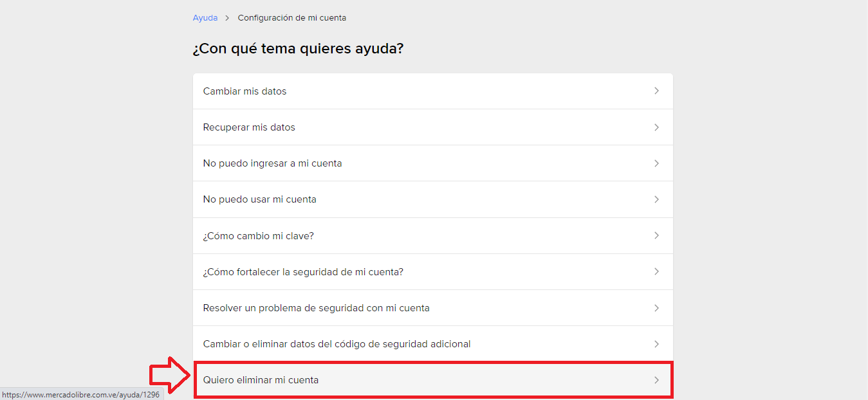Select 'Quiero eliminar mi cuenta' option

(433, 380)
